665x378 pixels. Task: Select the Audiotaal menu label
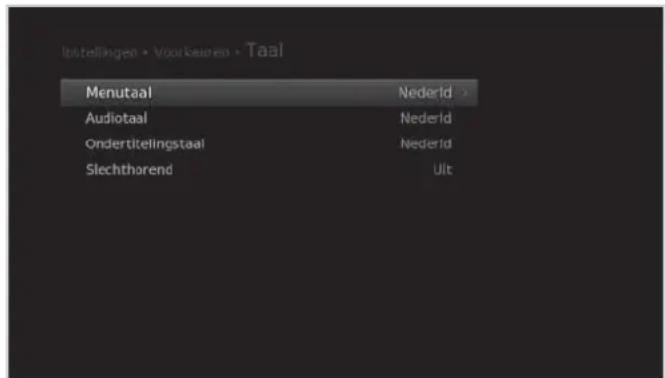point(116,118)
